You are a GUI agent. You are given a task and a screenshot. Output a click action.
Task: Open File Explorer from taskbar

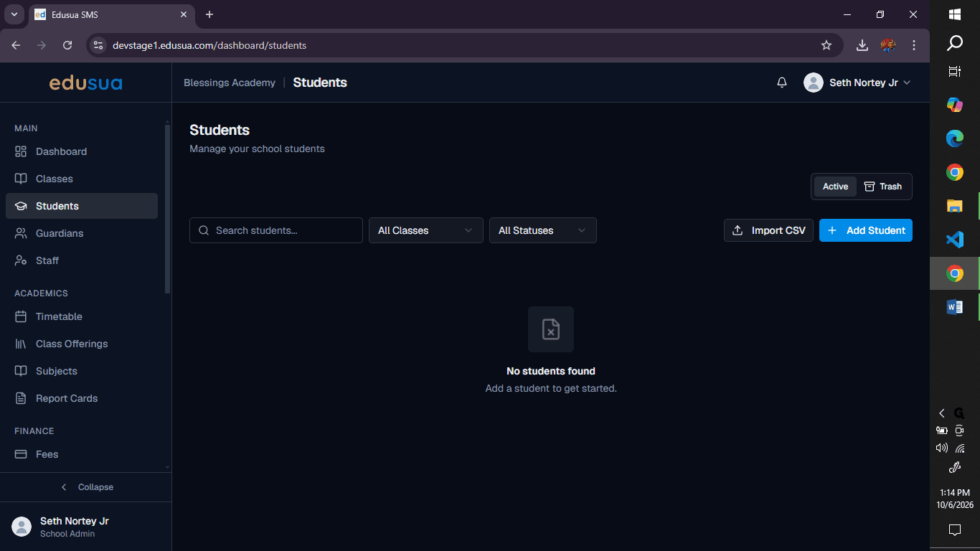955,206
